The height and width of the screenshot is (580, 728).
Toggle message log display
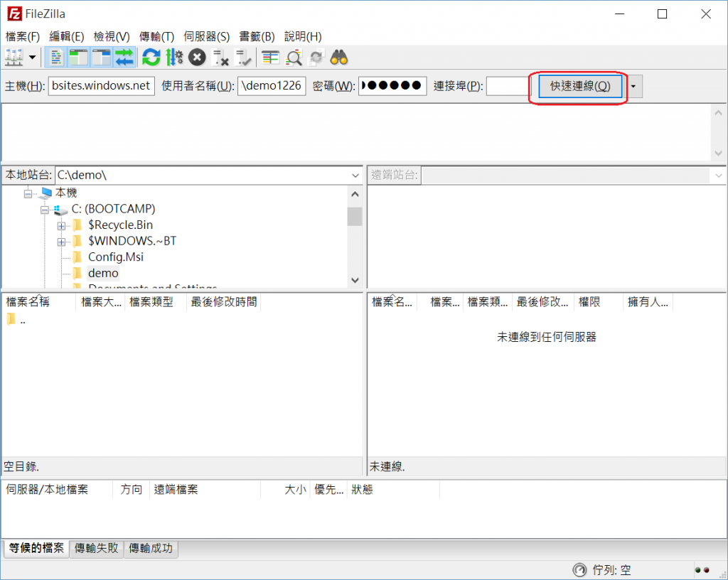(x=55, y=58)
